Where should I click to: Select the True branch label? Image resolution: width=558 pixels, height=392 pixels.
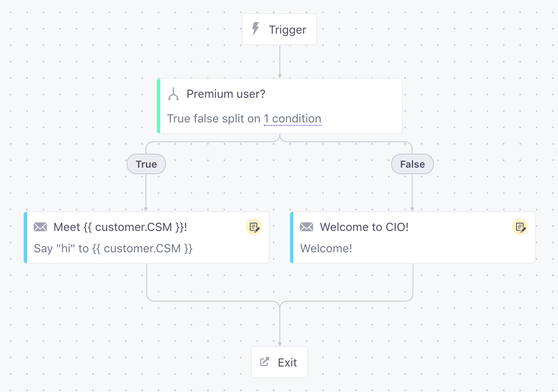coord(146,164)
